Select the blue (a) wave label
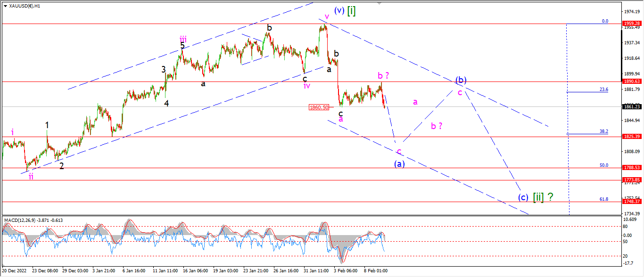The height and width of the screenshot is (277, 644). 399,164
